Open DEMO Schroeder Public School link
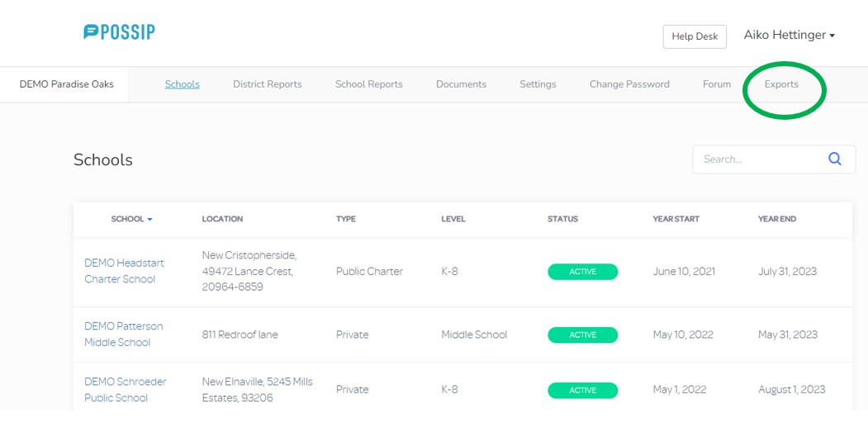868x423 pixels. tap(125, 389)
